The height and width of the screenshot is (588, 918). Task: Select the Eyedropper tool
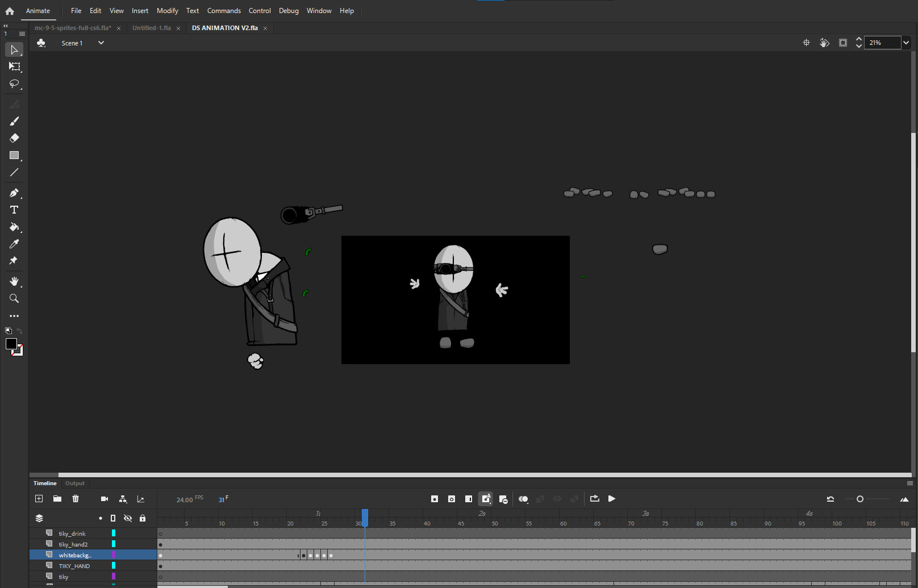(x=14, y=244)
